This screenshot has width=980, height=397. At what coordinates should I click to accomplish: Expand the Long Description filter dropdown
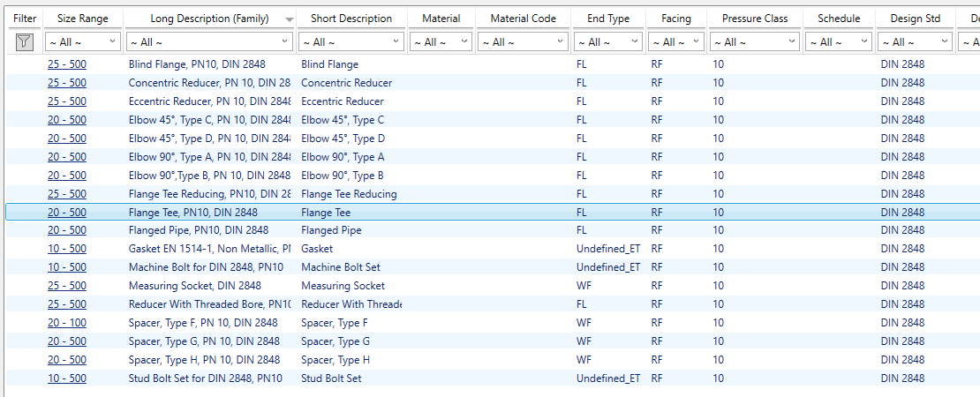point(284,41)
